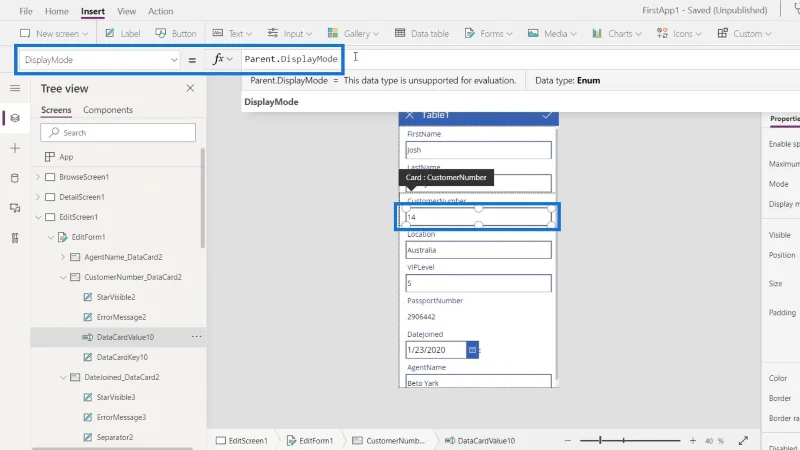The image size is (800, 450).
Task: Close the Tree view panel
Action: tap(190, 88)
